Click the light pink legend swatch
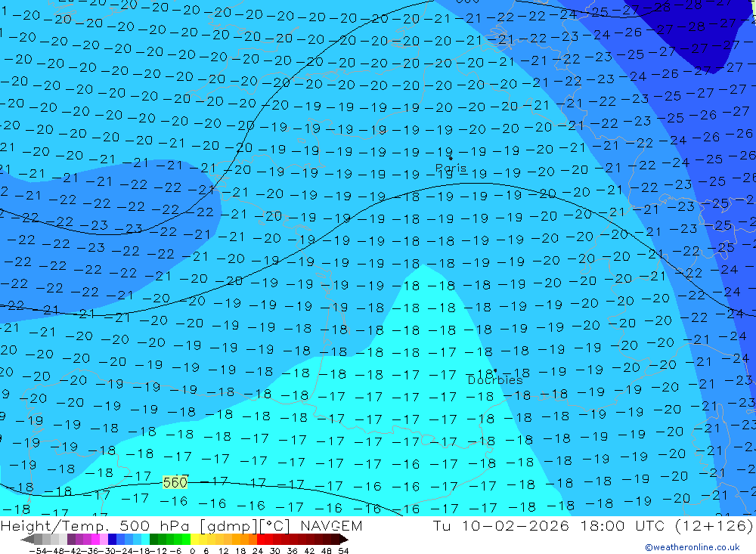The height and width of the screenshot is (554, 756). click(104, 539)
